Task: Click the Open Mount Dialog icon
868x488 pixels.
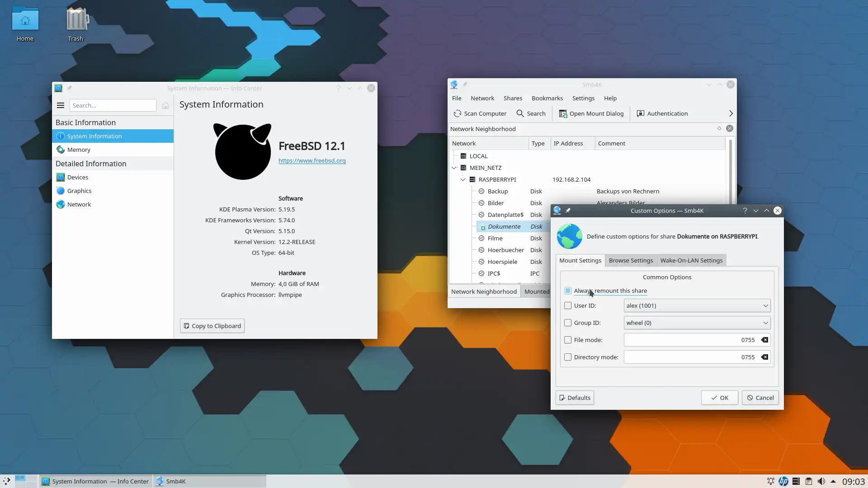Action: (563, 113)
